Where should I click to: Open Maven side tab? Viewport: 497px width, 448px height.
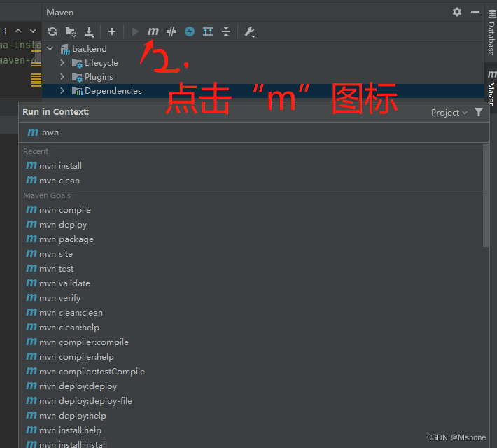pos(491,88)
